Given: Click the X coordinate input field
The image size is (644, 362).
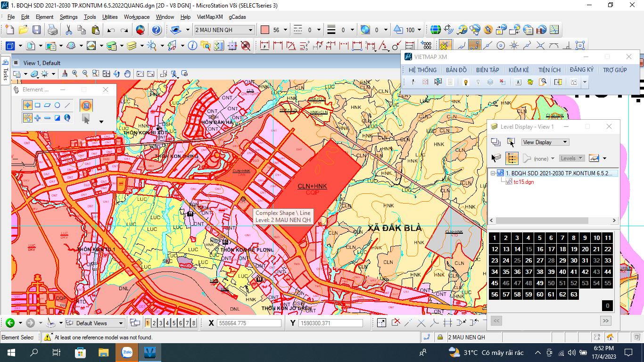Looking at the screenshot, I should tap(248, 323).
